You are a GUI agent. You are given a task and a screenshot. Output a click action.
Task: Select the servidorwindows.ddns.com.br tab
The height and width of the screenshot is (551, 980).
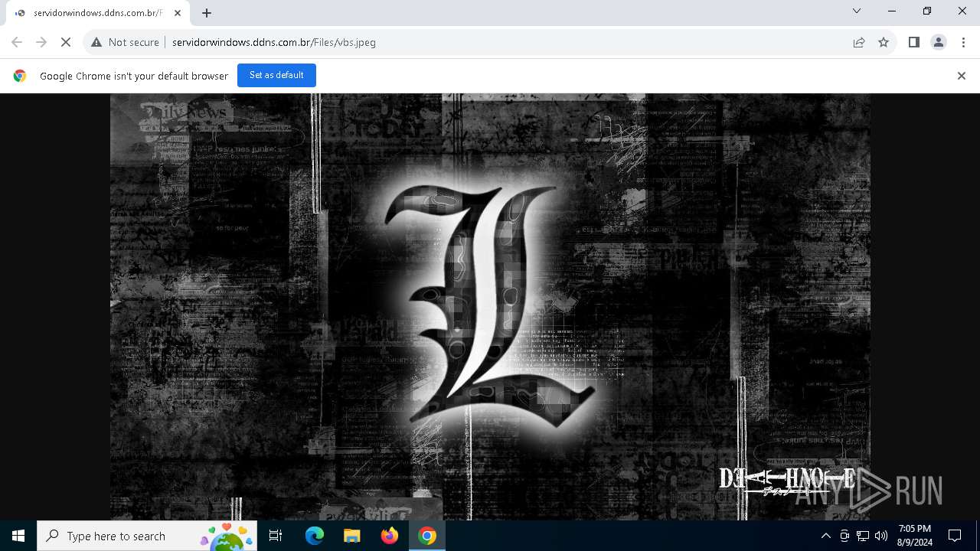point(97,13)
